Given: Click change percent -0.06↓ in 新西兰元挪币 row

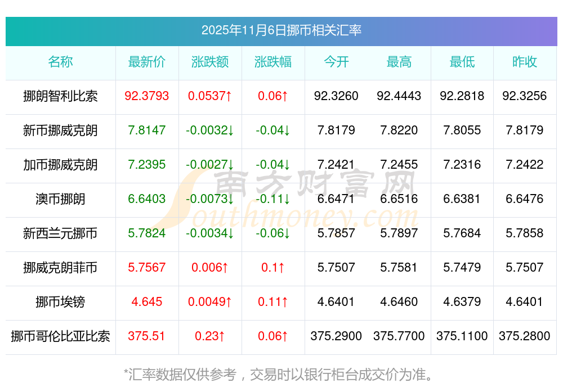Looking at the screenshot, I should [273, 233].
